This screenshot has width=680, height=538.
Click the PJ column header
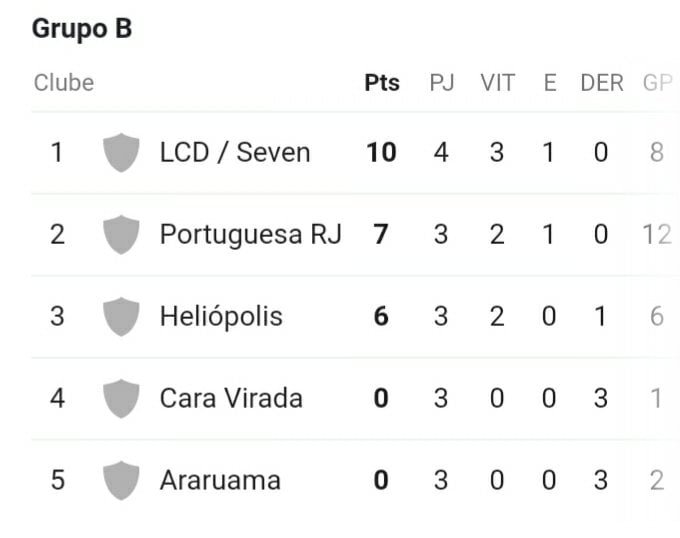[x=441, y=83]
